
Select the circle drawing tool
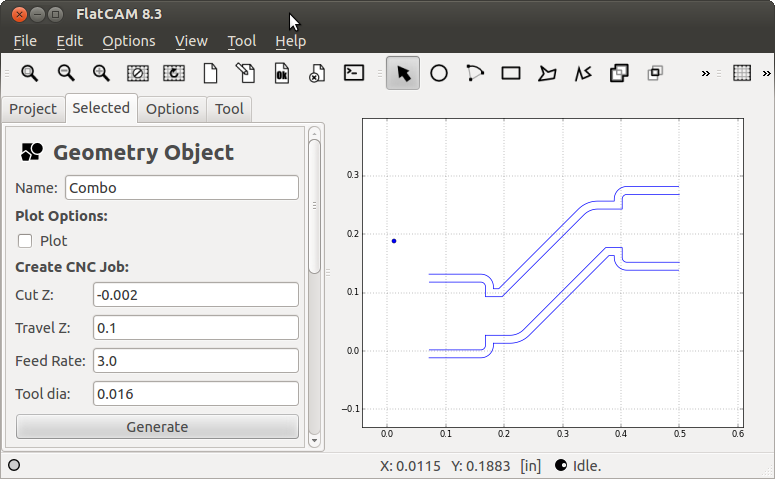439,73
